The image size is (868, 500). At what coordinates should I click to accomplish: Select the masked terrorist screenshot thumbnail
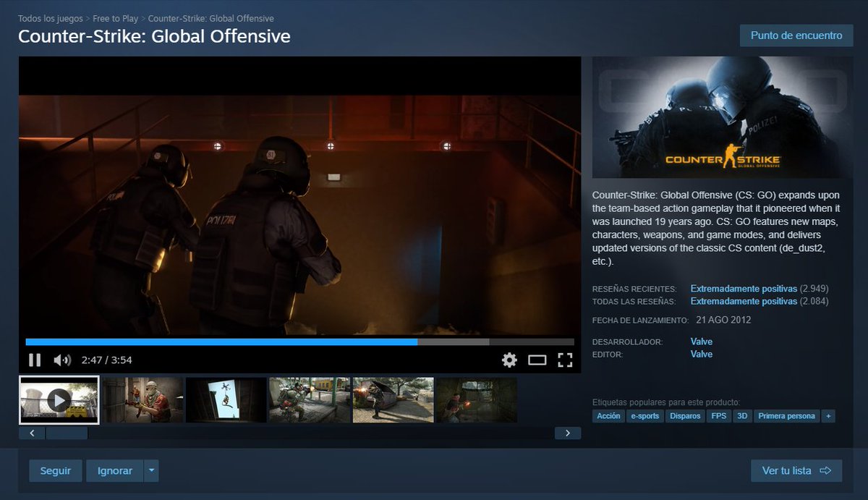click(x=142, y=399)
